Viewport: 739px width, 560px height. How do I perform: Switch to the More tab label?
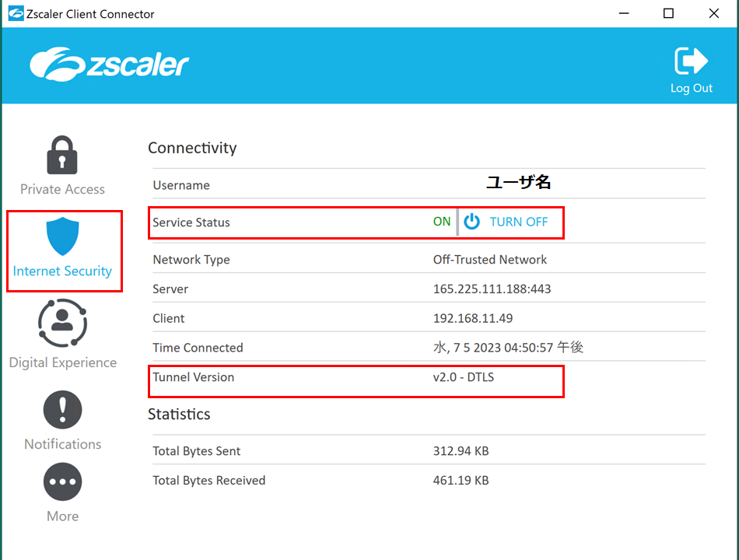tap(63, 516)
